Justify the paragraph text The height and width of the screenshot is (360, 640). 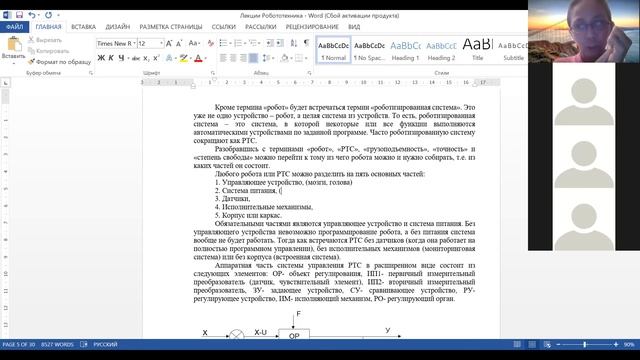tap(253, 58)
